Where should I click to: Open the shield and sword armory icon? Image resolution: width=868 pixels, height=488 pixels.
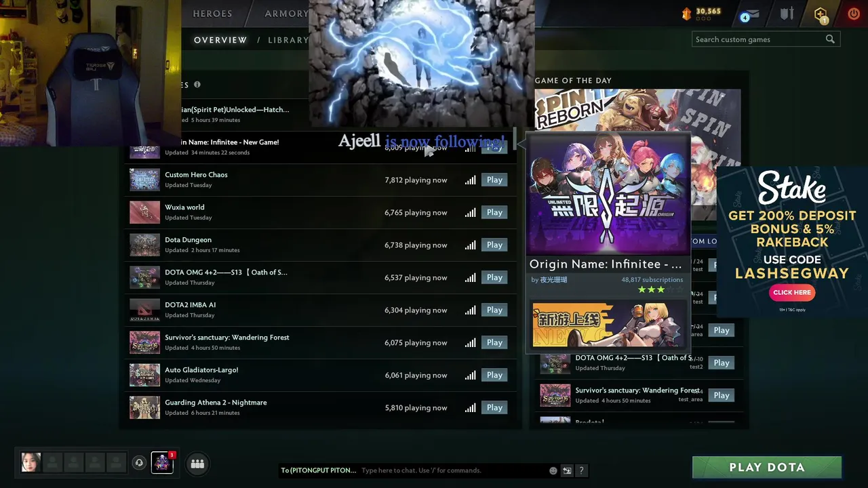(x=787, y=14)
